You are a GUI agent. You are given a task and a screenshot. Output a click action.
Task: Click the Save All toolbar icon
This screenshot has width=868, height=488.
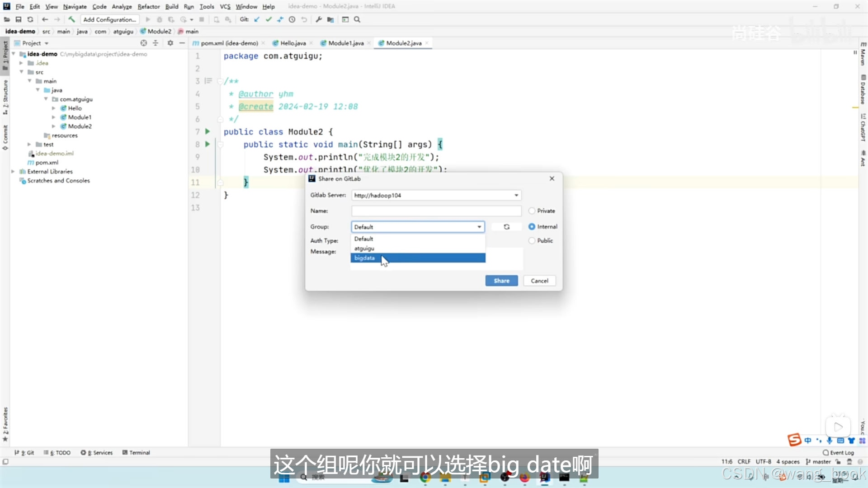pos(19,19)
